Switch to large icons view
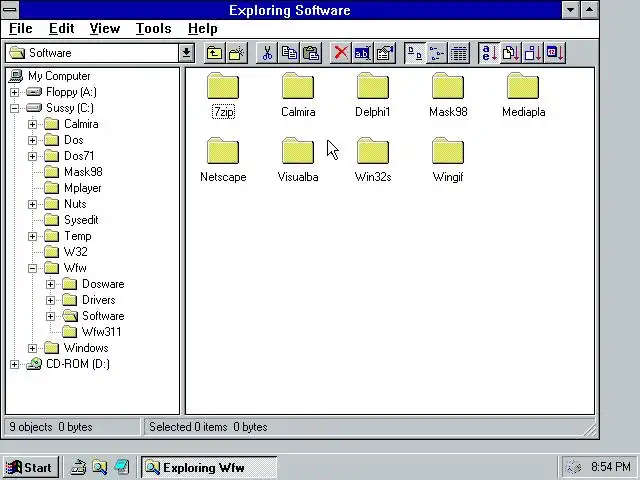The width and height of the screenshot is (640, 480). [415, 53]
